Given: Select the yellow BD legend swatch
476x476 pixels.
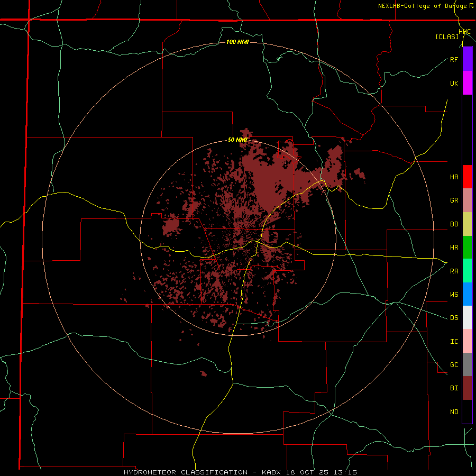Looking at the screenshot, I should tap(467, 224).
